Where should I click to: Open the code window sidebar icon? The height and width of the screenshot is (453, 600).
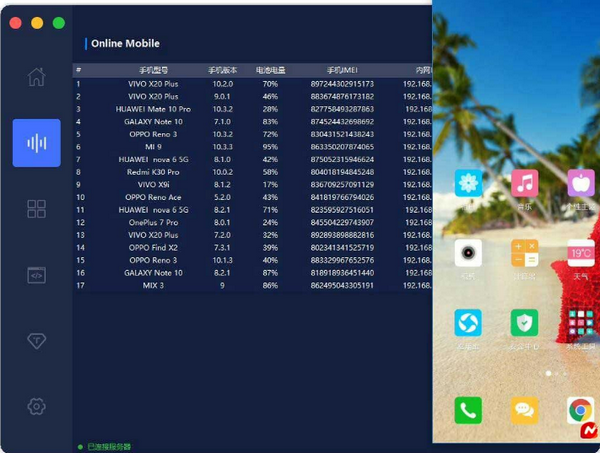(x=36, y=275)
